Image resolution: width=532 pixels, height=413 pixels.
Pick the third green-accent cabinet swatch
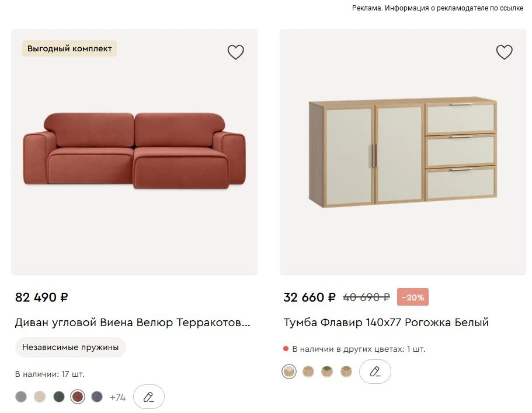point(327,372)
